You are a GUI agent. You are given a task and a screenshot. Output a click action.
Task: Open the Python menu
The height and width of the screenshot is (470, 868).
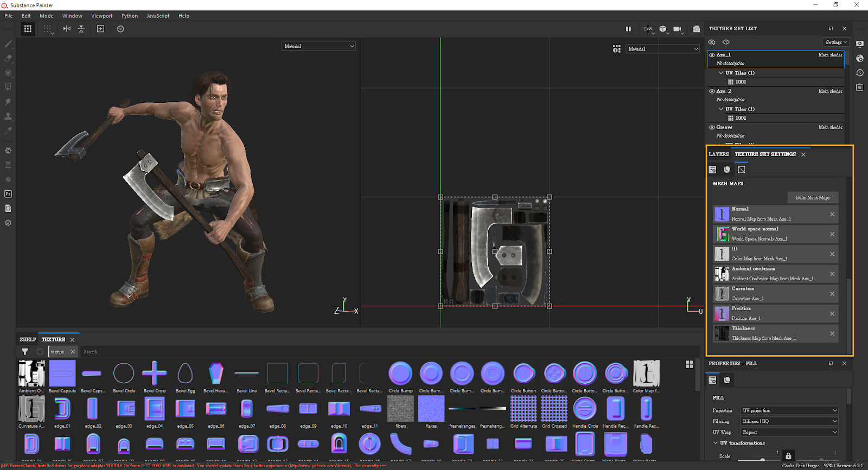tap(130, 16)
